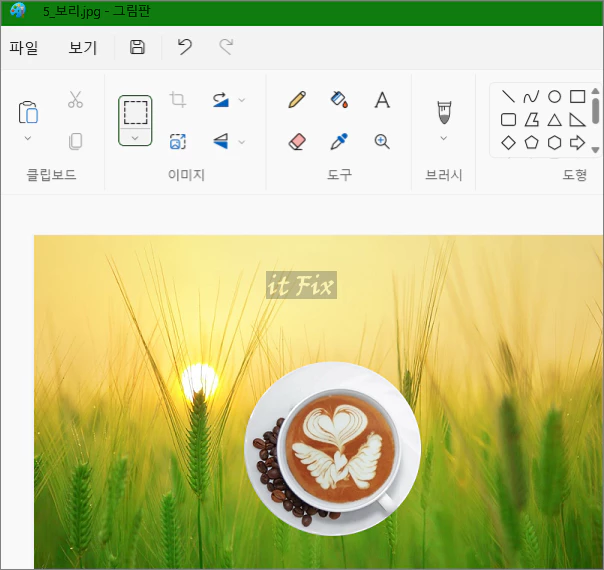The width and height of the screenshot is (604, 570).
Task: Expand the flip options chevron
Action: coord(242,142)
